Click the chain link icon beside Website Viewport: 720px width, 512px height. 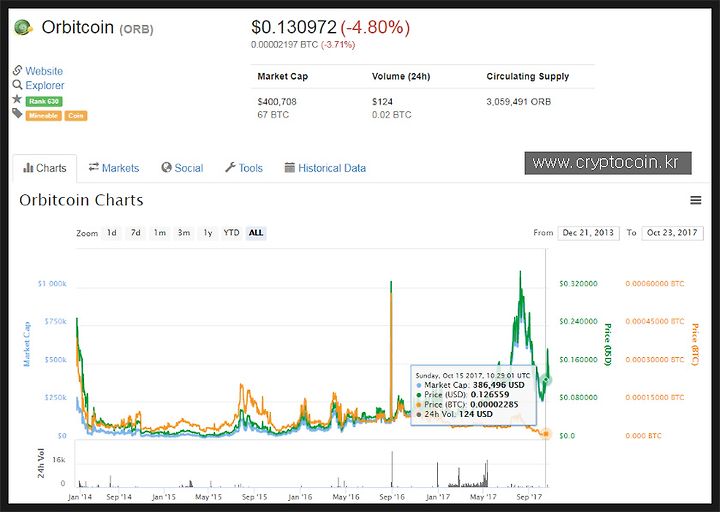pos(17,70)
